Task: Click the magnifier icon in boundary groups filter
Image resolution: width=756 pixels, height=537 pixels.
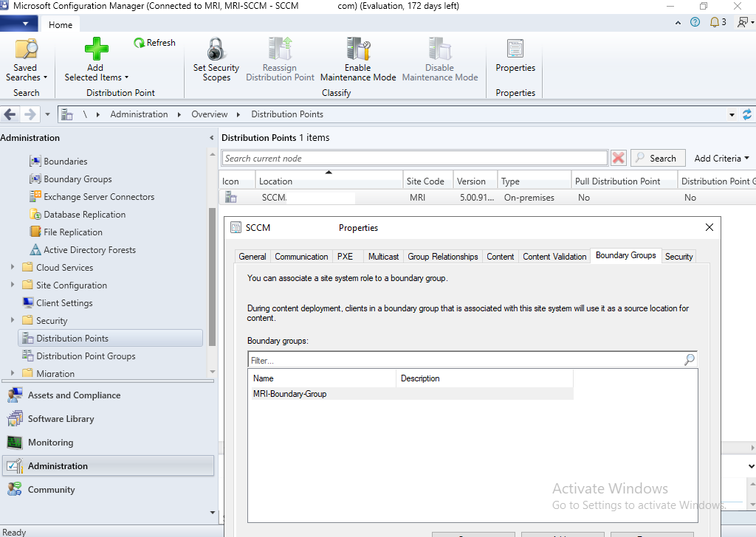Action: coord(690,359)
